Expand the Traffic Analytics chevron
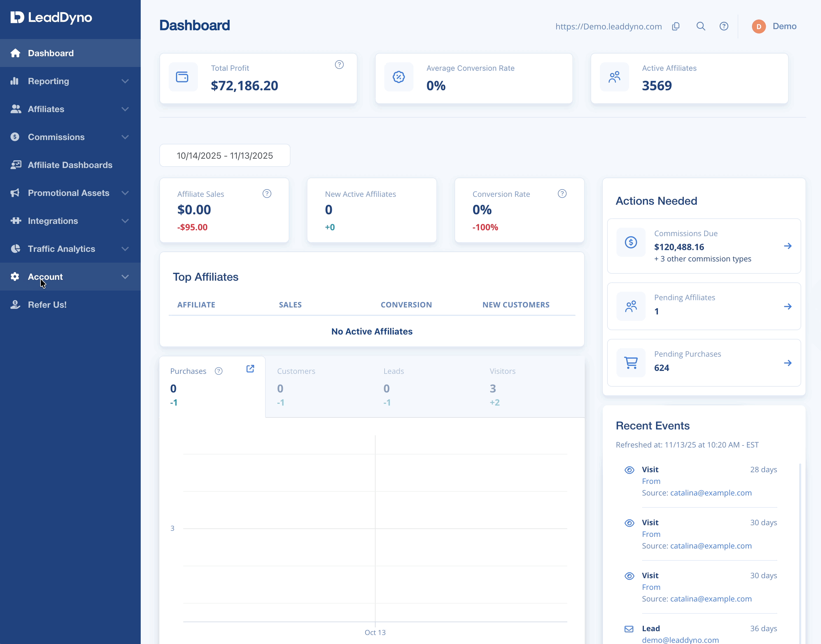The width and height of the screenshot is (821, 644). click(x=125, y=248)
